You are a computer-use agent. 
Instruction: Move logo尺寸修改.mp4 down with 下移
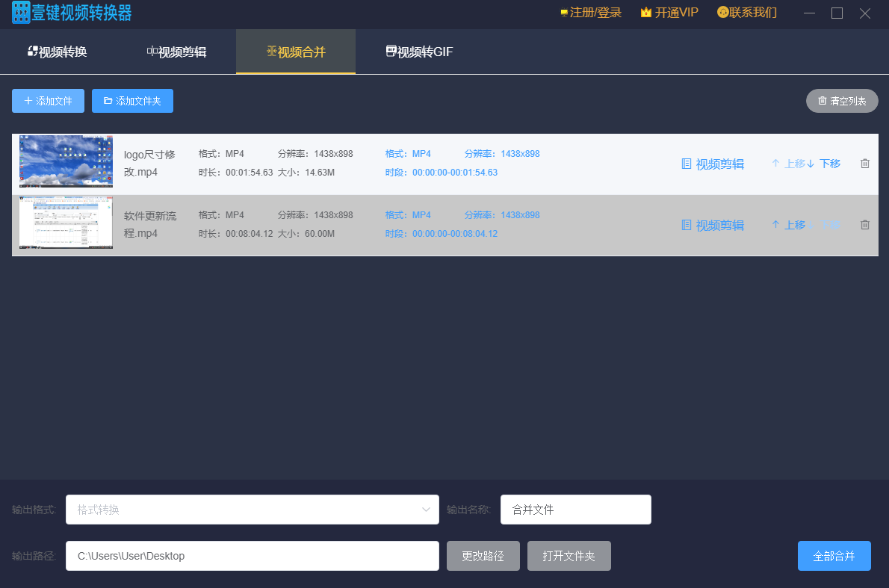823,164
